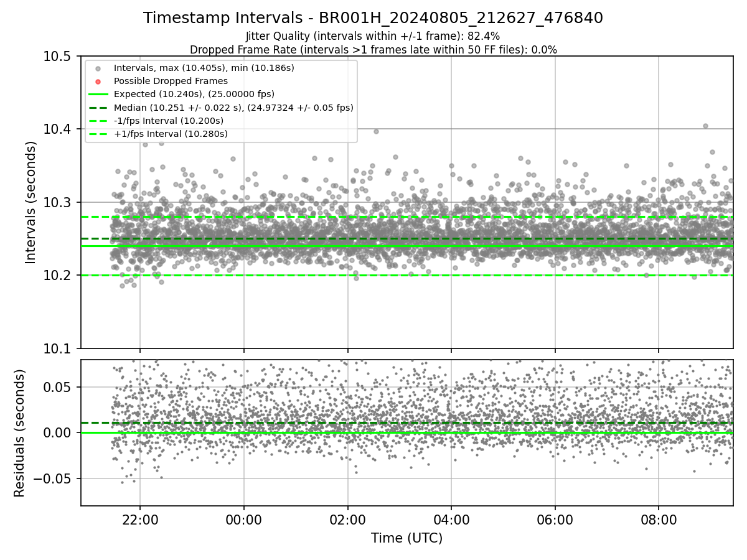Select legend entry 'Possible Dropped Frames'
Viewport: 747px width, 560px height.
[x=171, y=81]
